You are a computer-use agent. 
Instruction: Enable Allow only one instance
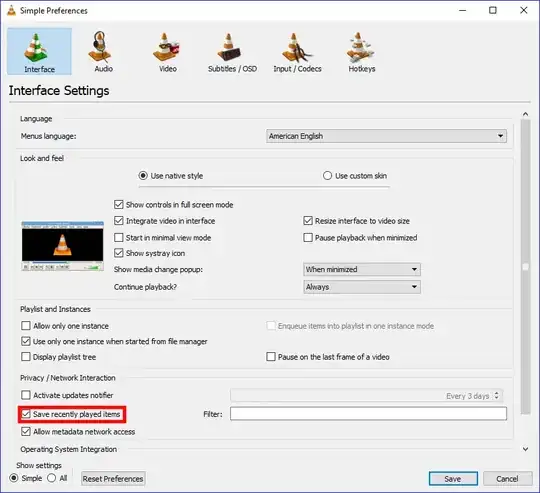26,326
